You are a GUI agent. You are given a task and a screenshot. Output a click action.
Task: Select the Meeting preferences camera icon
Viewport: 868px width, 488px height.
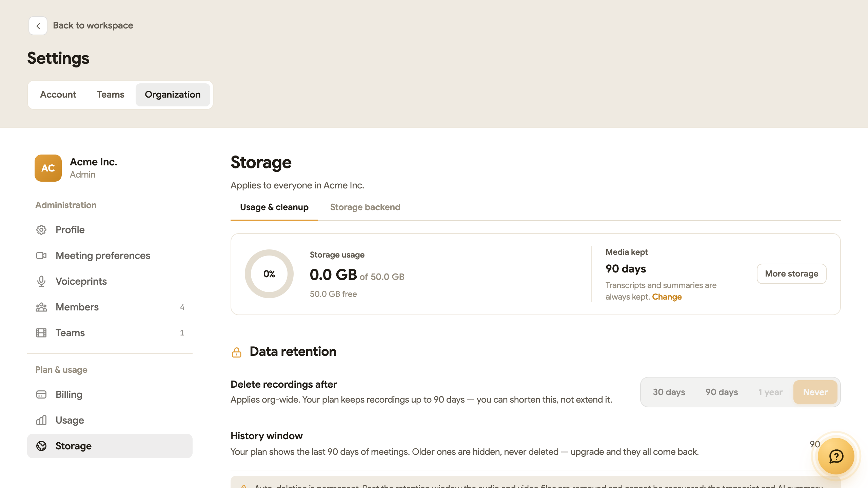[x=41, y=256]
